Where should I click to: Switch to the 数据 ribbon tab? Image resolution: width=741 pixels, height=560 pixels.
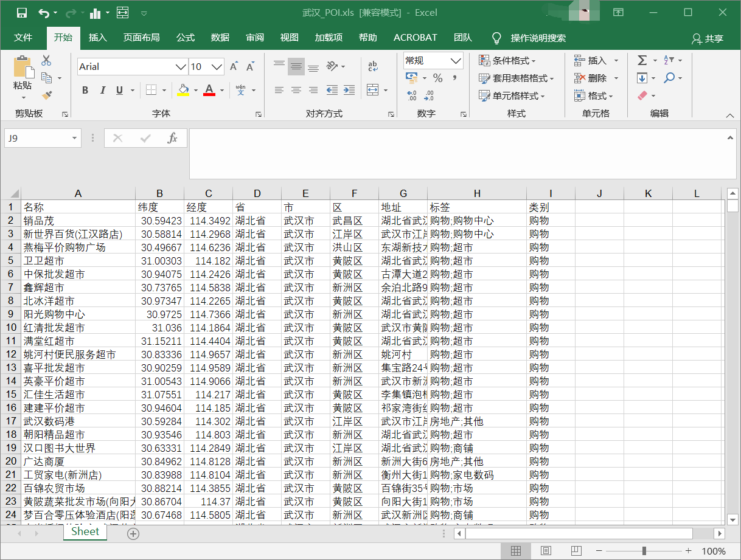219,37
